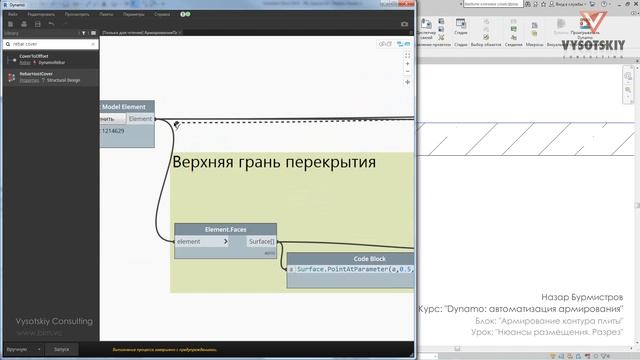Image resolution: width=640 pixels, height=360 pixels.
Task: Click the zoom-to-fit icon in canvas
Action: coord(407,55)
